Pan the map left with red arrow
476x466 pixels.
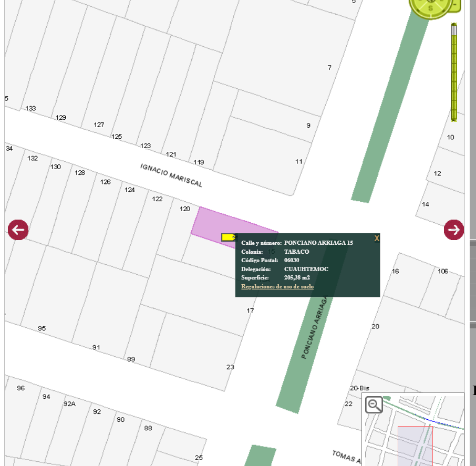point(18,230)
